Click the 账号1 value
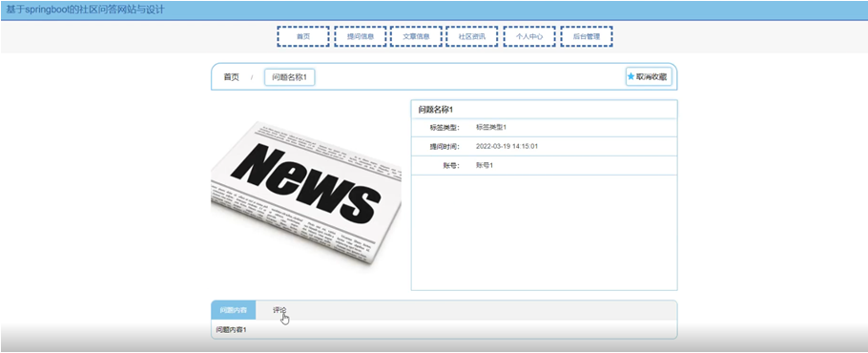Viewport: 868px width, 353px height. click(x=485, y=165)
